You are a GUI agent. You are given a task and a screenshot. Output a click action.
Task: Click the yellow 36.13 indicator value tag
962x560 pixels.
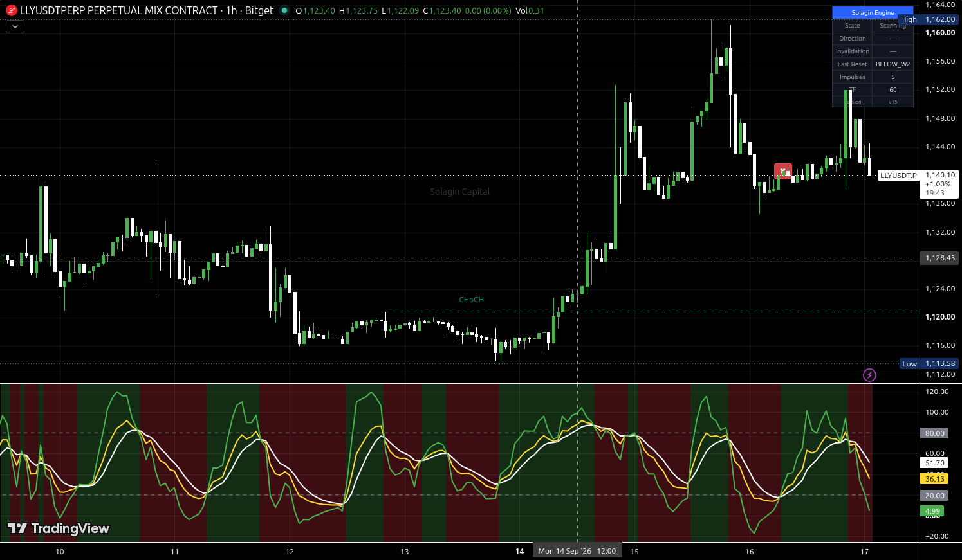point(934,479)
